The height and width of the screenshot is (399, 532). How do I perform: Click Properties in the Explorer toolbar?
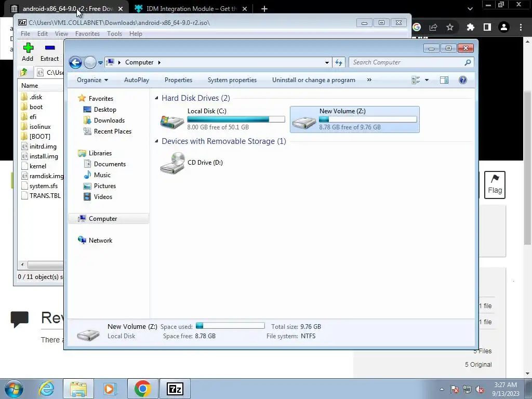(x=179, y=80)
